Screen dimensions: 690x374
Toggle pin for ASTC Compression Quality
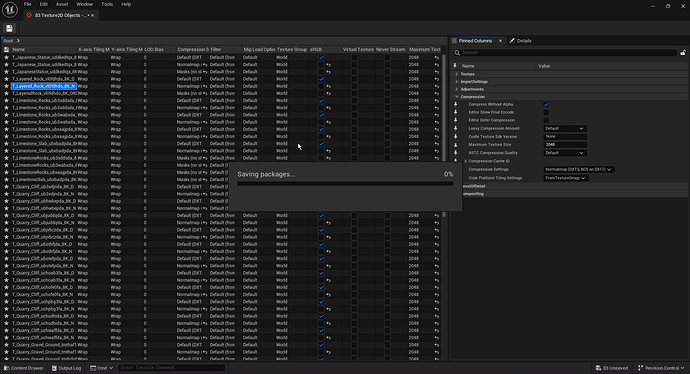click(455, 153)
